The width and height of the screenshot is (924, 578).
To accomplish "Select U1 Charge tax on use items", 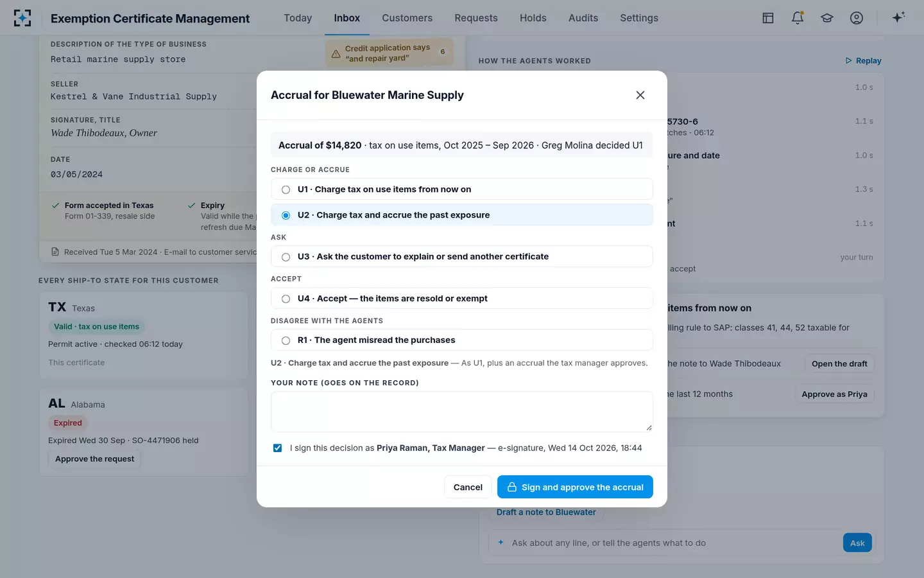I will [462, 189].
